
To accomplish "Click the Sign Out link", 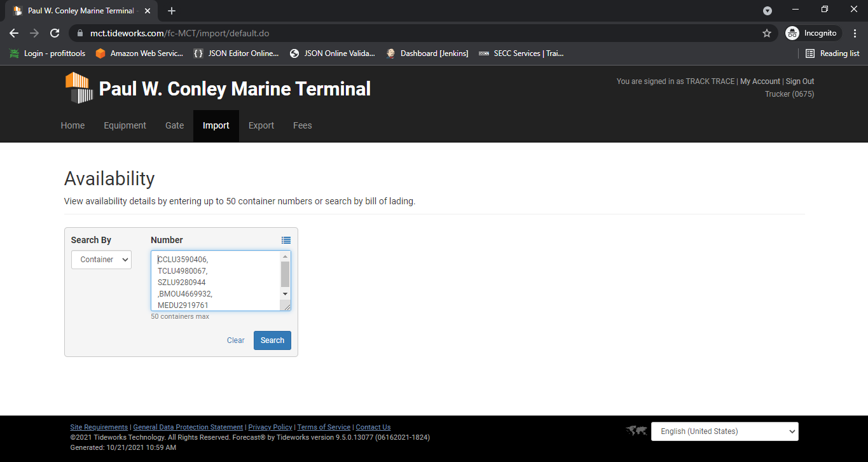I will [x=800, y=81].
